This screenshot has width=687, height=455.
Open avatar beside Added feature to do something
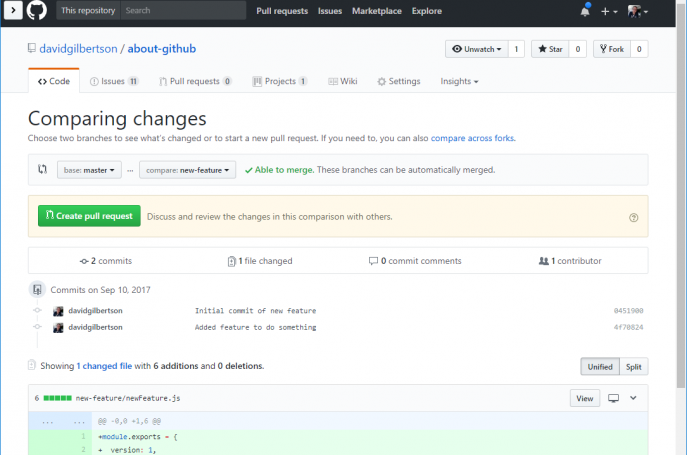pos(58,327)
